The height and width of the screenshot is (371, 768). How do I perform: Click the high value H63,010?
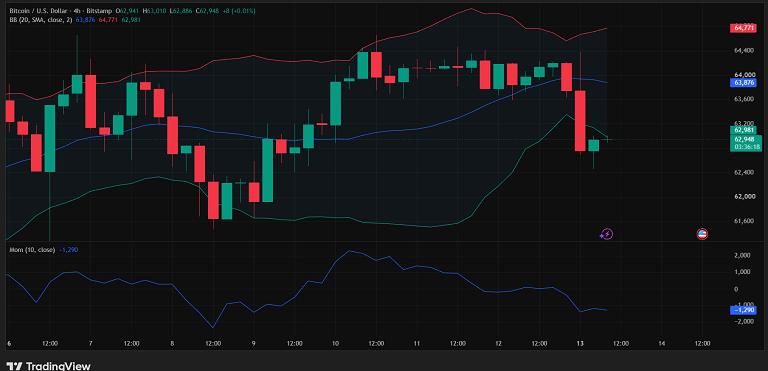pyautogui.click(x=153, y=10)
